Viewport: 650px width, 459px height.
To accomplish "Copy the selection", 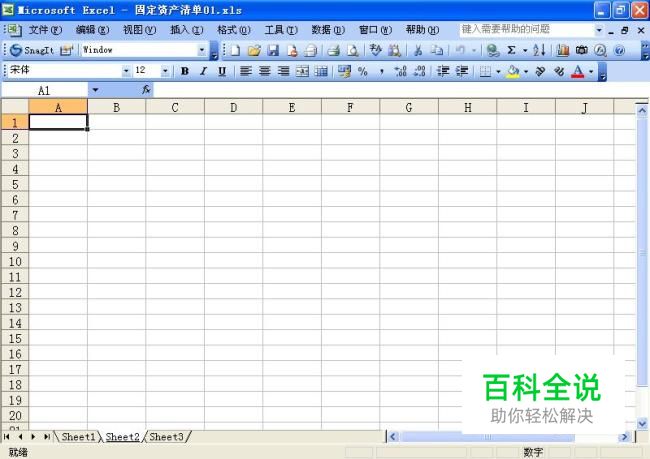I will pos(437,51).
